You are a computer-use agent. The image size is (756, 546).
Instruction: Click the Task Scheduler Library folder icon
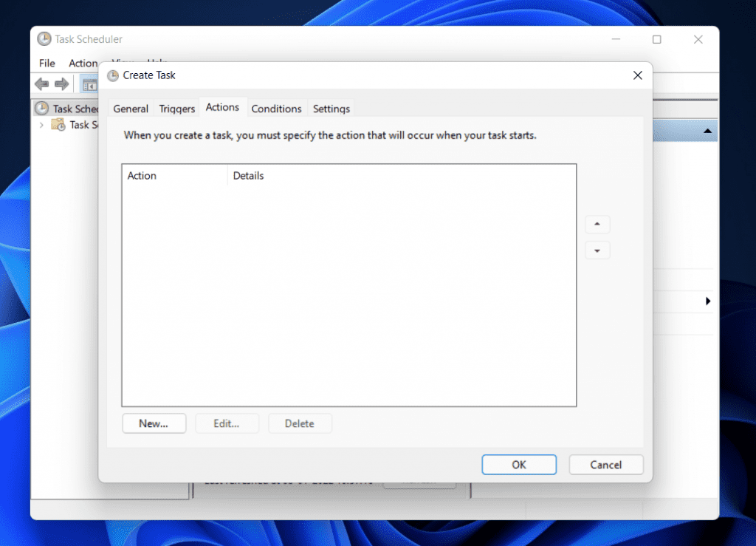pyautogui.click(x=58, y=125)
